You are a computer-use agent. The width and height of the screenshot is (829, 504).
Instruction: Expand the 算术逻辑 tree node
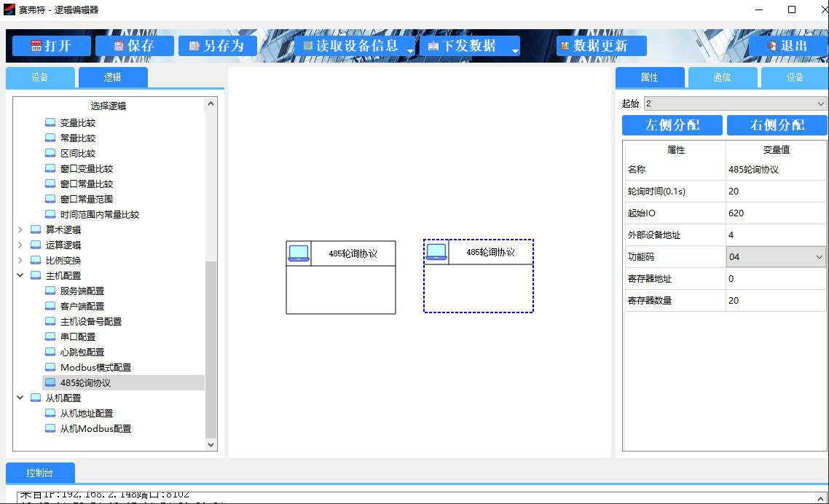point(20,230)
